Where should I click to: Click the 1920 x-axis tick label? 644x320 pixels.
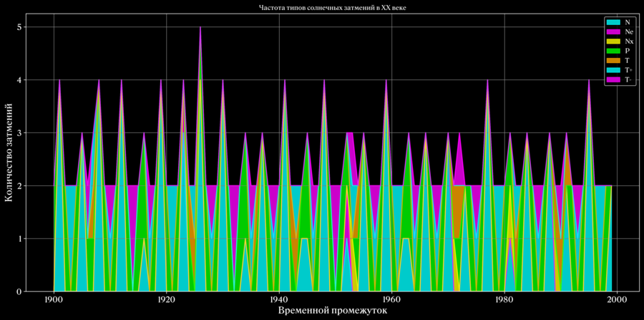tap(166, 299)
